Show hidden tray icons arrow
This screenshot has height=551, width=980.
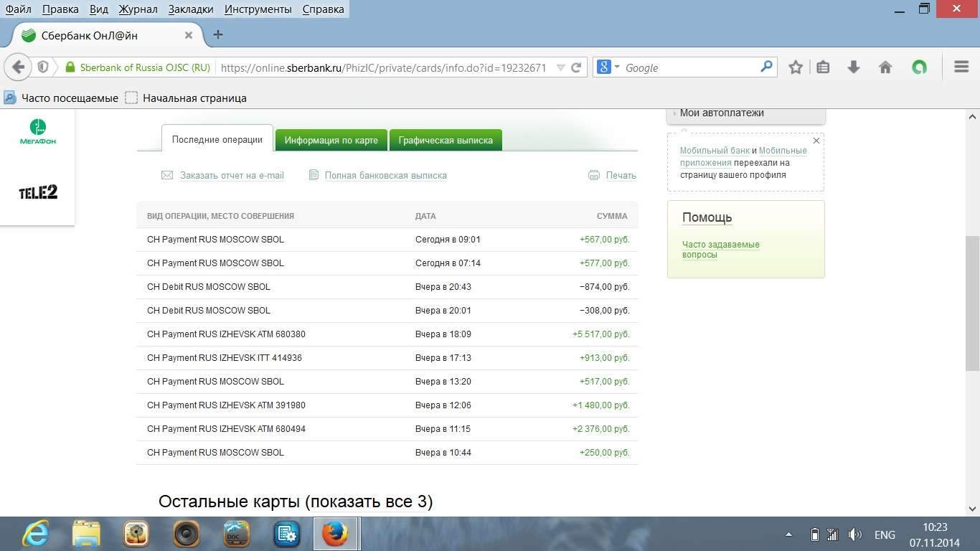tap(788, 534)
